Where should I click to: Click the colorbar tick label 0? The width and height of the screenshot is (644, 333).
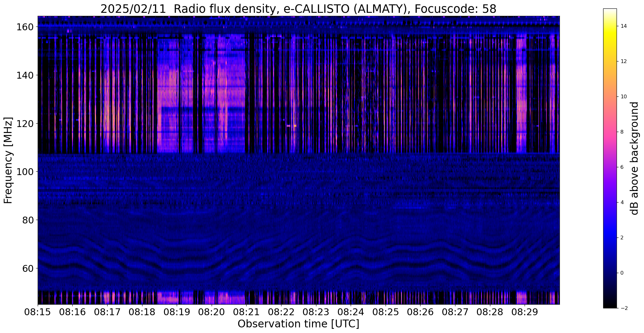[x=622, y=273]
